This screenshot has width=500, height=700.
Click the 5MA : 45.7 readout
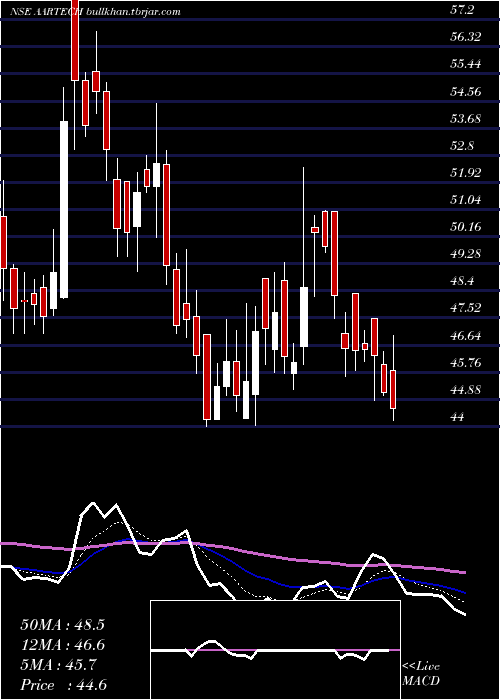tap(58, 665)
